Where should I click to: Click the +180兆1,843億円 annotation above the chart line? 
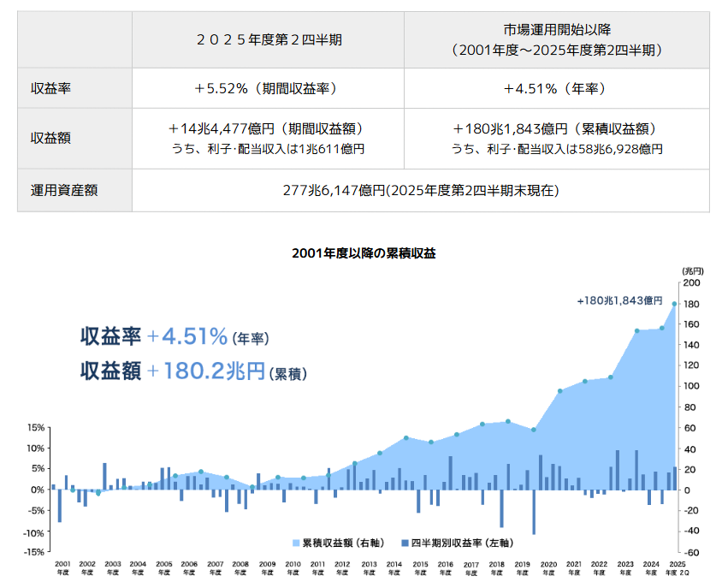click(x=619, y=300)
